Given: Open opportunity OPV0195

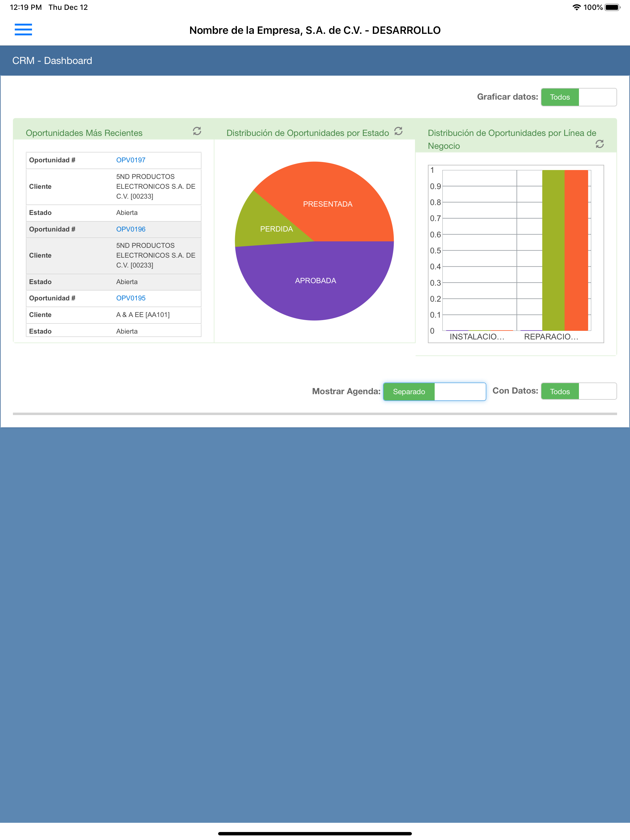Looking at the screenshot, I should pyautogui.click(x=131, y=298).
